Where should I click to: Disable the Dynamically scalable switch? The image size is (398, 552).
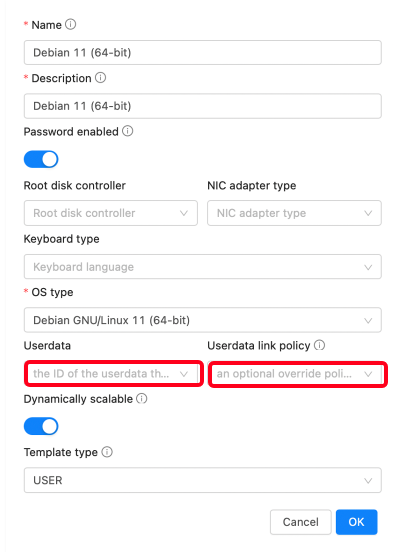point(41,426)
